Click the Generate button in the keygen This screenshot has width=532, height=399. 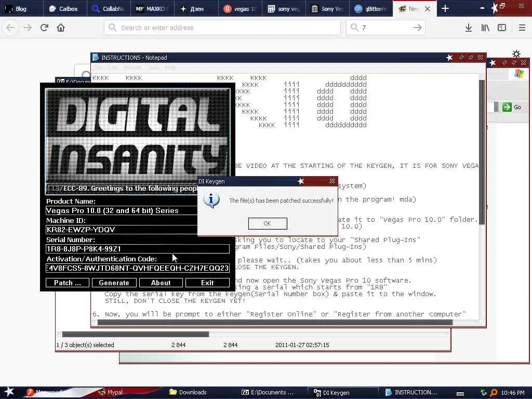(x=114, y=283)
